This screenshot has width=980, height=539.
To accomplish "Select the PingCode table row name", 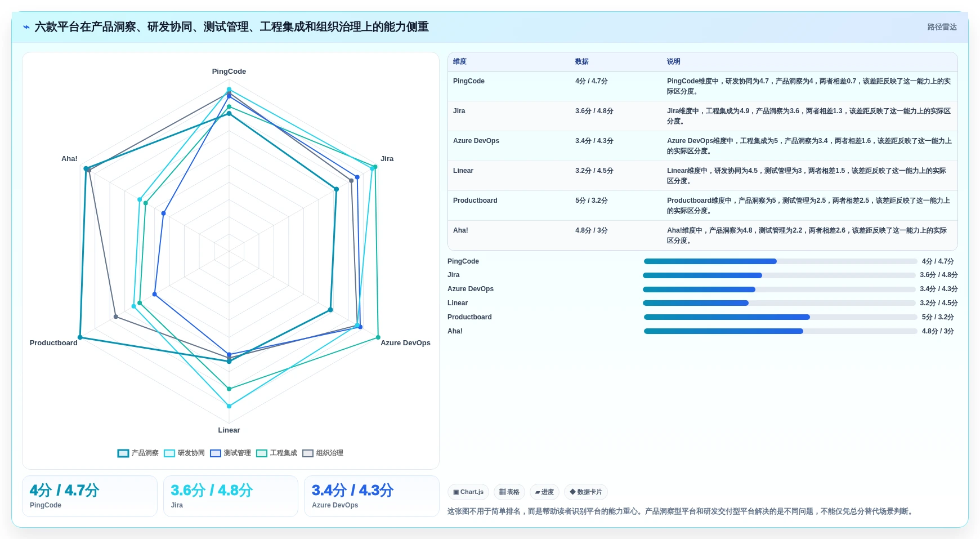I will 469,81.
